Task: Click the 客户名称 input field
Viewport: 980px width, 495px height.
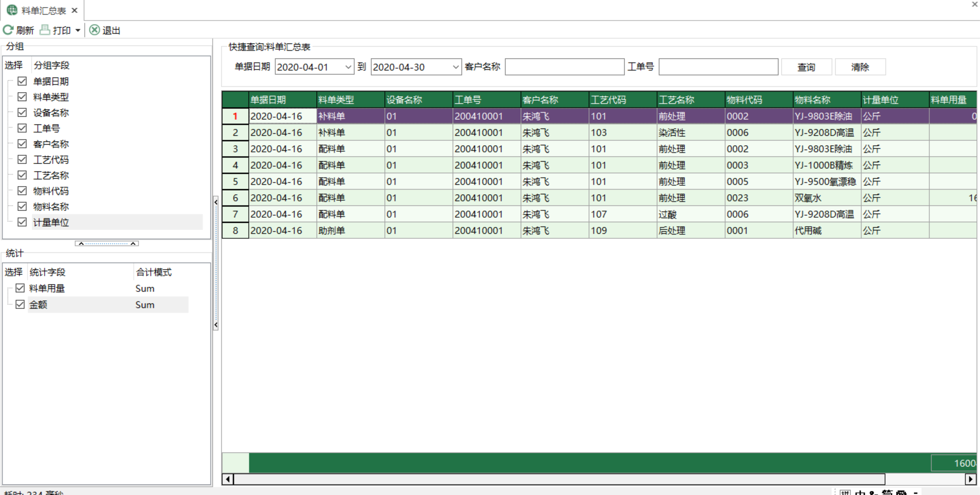Action: (564, 67)
